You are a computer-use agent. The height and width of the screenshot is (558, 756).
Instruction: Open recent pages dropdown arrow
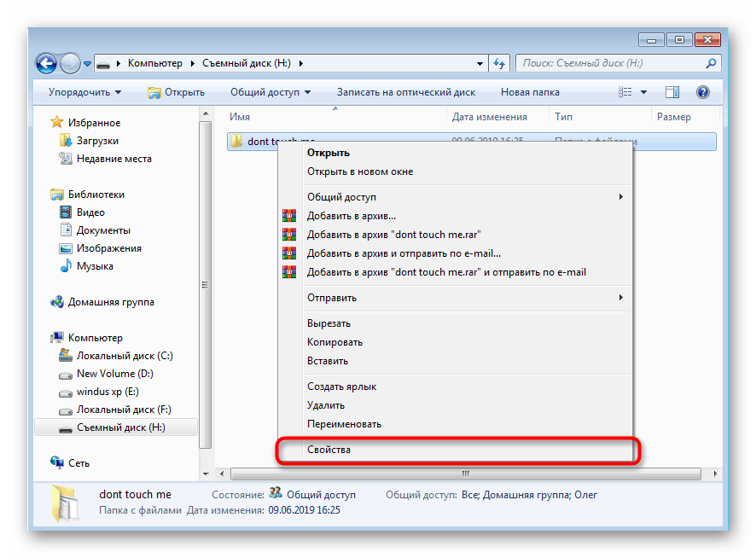[x=87, y=64]
